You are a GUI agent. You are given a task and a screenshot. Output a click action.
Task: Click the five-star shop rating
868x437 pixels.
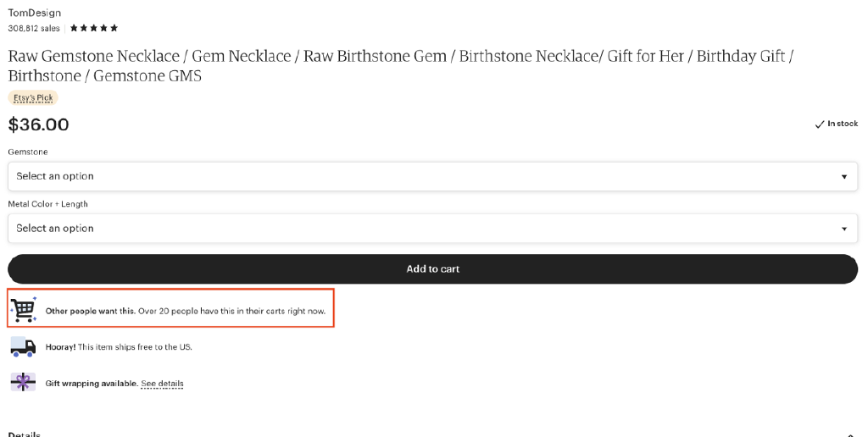pos(94,28)
